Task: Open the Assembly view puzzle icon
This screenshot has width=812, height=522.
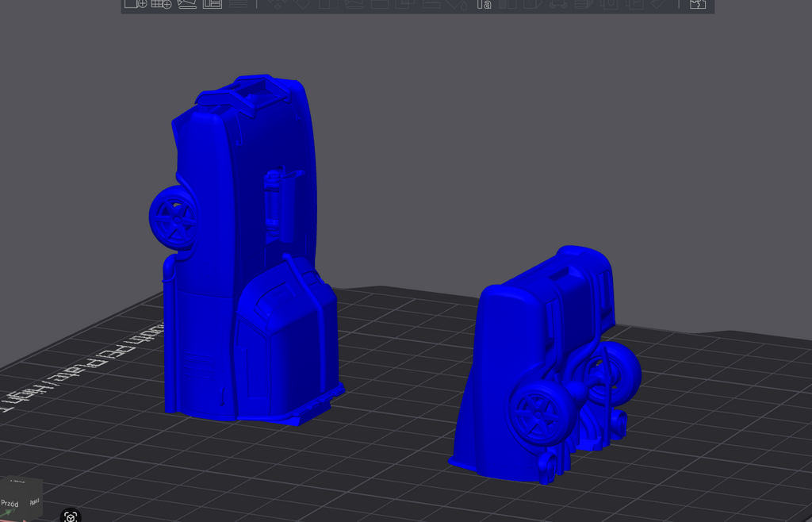Action: point(698,4)
